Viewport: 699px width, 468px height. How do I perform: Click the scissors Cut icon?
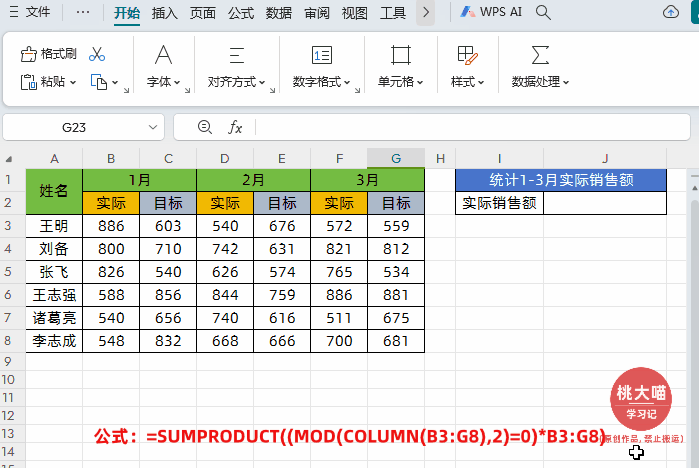click(97, 54)
